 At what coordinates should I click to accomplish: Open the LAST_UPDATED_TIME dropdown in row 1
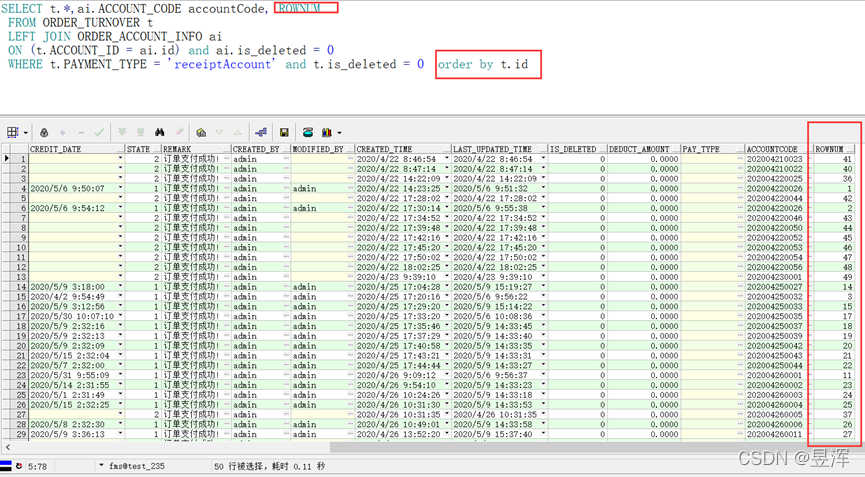[543, 159]
